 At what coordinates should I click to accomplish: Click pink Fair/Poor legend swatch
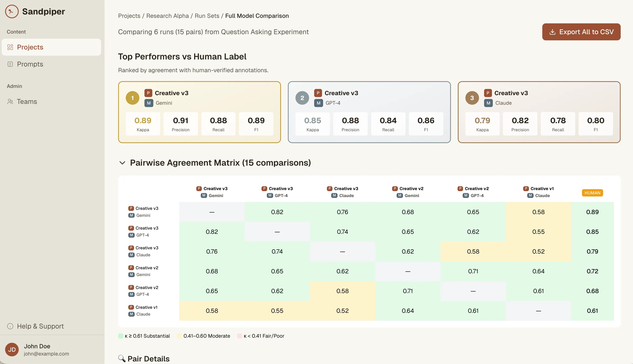[239, 336]
